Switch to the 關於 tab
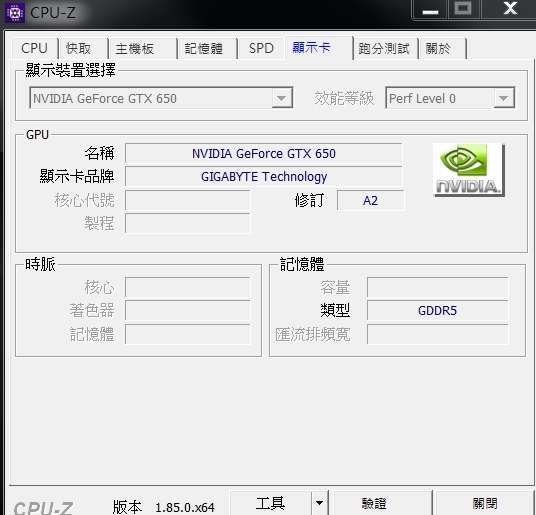 [442, 49]
